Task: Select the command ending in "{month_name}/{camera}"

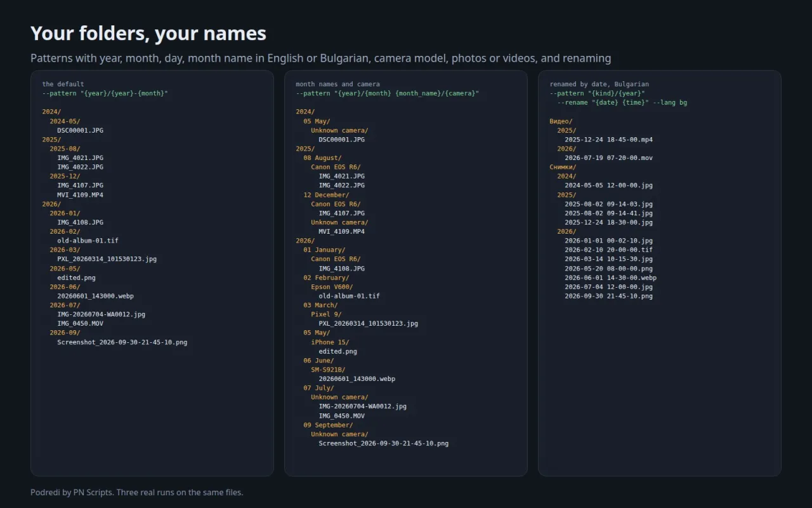Action: click(387, 93)
